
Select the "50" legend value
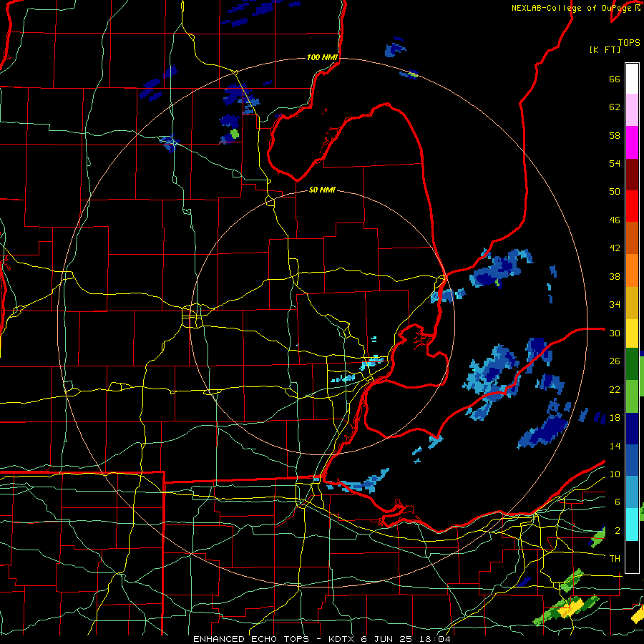coord(615,192)
